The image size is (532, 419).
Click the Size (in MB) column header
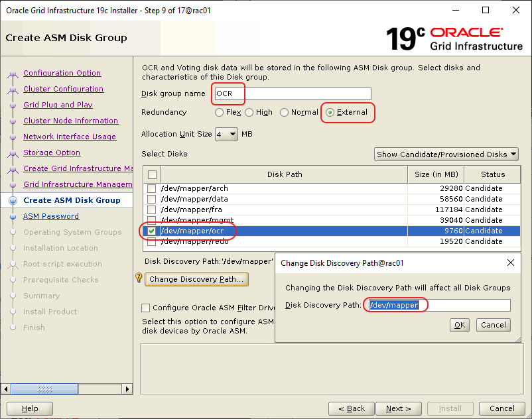pos(436,174)
